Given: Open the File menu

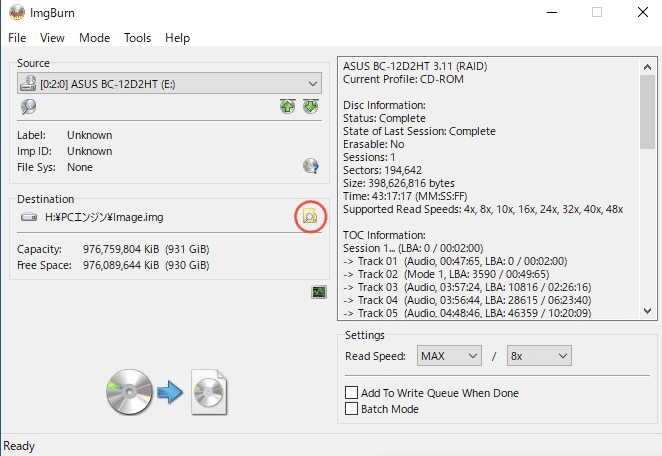Looking at the screenshot, I should pos(17,38).
